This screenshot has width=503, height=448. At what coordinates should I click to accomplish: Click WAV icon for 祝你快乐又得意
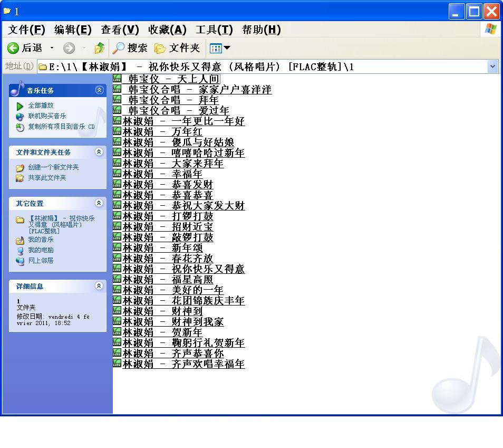click(x=117, y=269)
